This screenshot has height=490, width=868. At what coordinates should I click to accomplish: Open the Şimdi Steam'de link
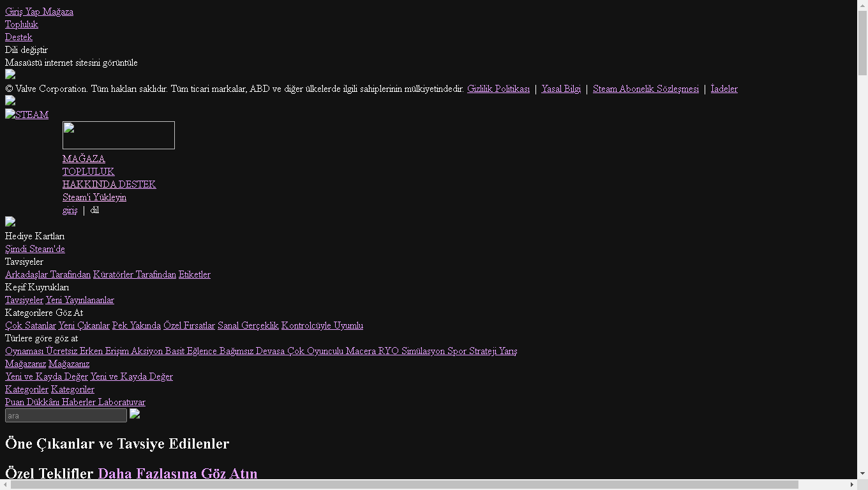pyautogui.click(x=35, y=249)
